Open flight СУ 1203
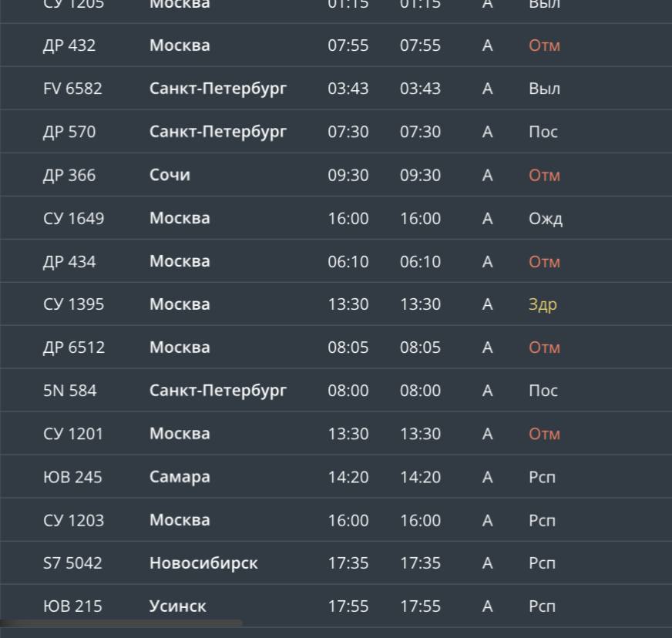This screenshot has width=672, height=638. [73, 520]
